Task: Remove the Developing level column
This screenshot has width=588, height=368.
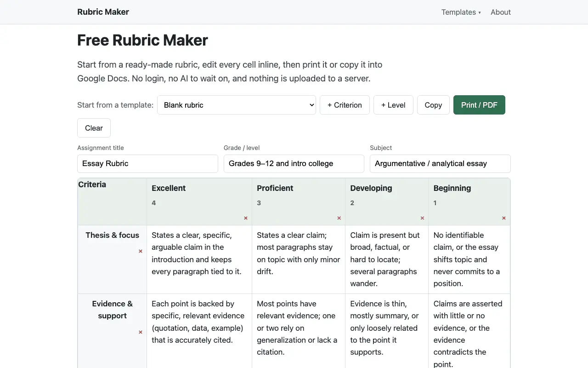Action: pos(422,218)
